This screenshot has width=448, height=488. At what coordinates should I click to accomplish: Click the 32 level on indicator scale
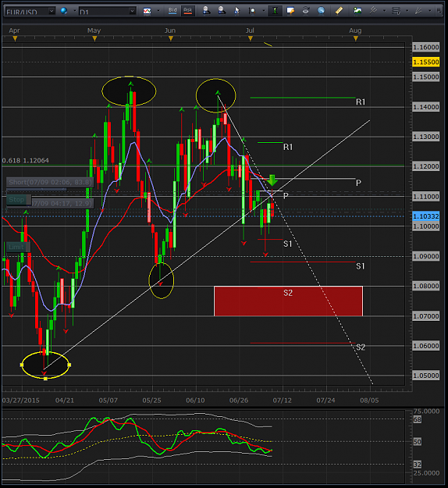418,465
